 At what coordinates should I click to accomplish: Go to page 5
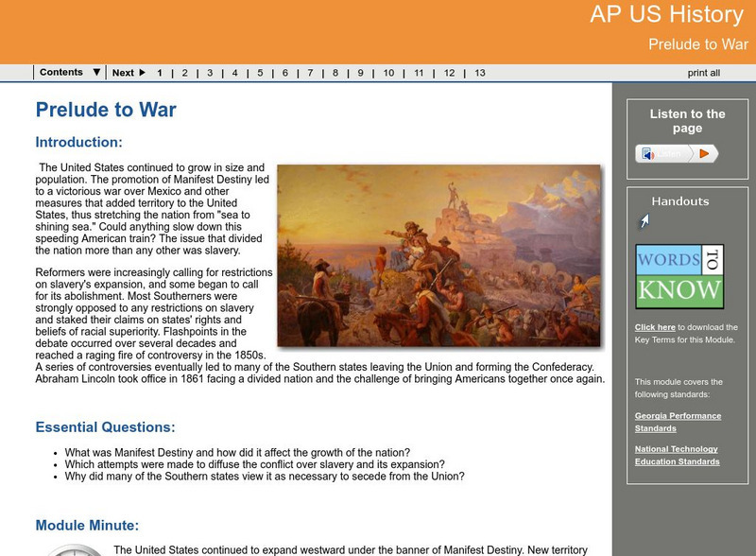[260, 73]
